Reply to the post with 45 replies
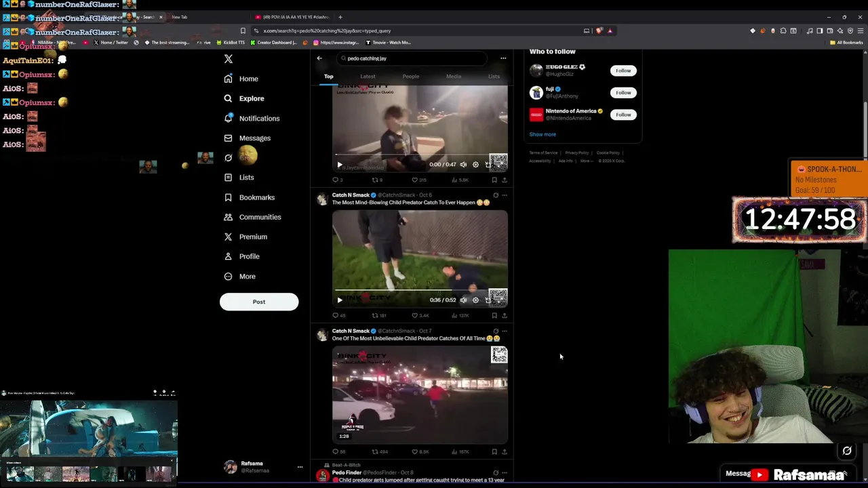Image resolution: width=868 pixels, height=488 pixels. [338, 315]
